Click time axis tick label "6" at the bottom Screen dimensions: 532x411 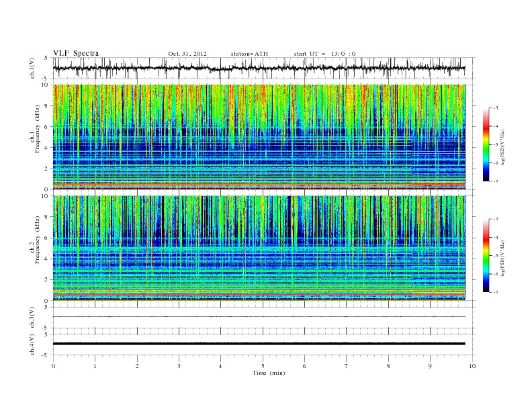[304, 366]
